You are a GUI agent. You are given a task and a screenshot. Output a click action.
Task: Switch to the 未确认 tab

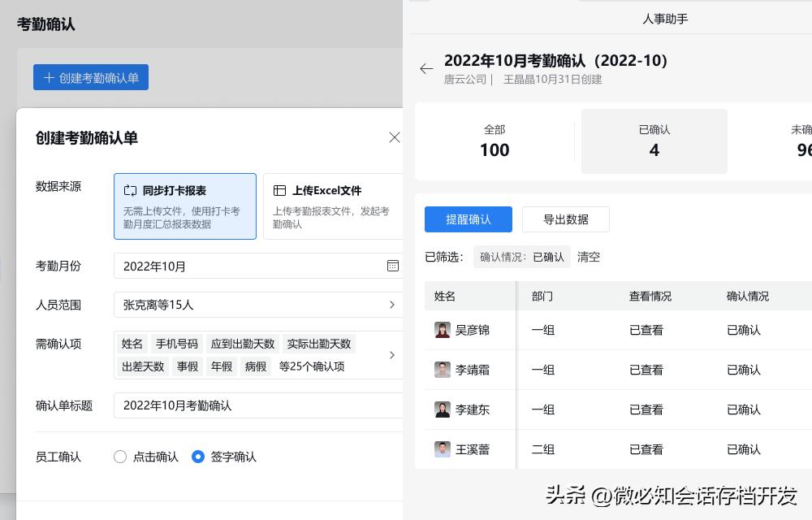[x=800, y=141]
